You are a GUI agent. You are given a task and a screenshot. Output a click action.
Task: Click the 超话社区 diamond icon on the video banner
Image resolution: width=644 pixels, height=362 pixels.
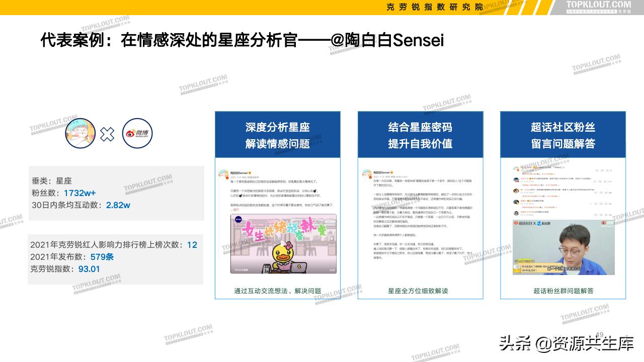(517, 222)
